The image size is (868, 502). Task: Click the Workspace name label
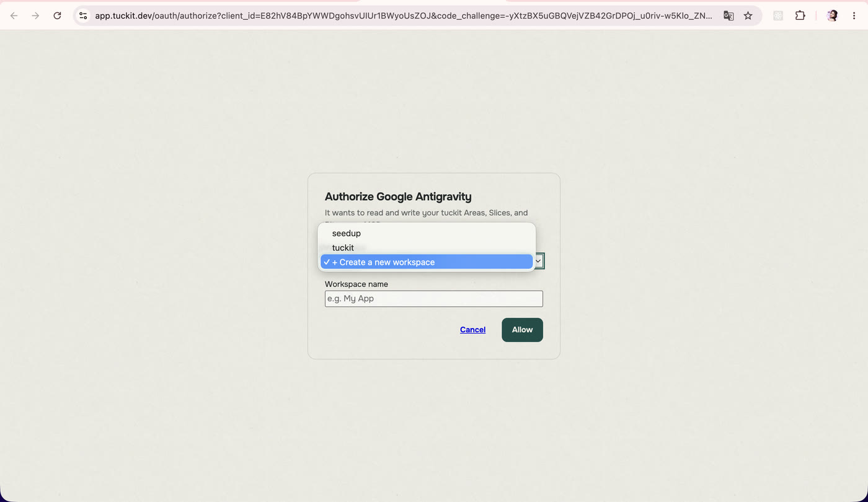pyautogui.click(x=356, y=284)
